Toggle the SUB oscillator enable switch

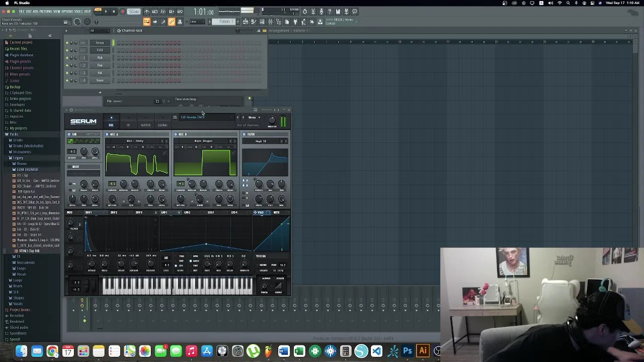point(69,134)
